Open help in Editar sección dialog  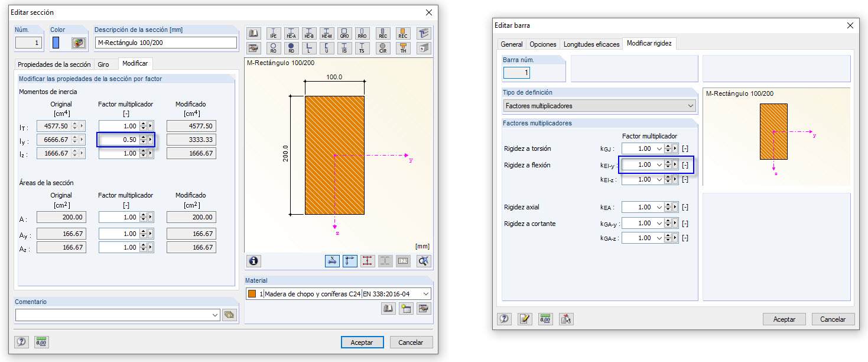tap(22, 342)
